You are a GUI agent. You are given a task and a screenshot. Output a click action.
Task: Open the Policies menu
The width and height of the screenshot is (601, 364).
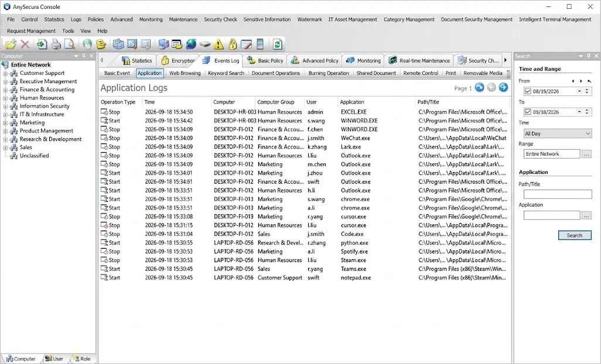pyautogui.click(x=95, y=19)
